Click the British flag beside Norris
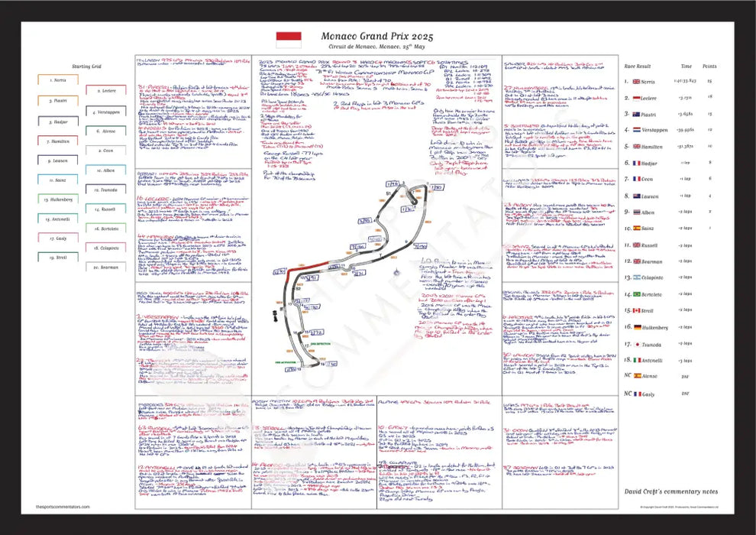This screenshot has width=756, height=535. (x=635, y=80)
